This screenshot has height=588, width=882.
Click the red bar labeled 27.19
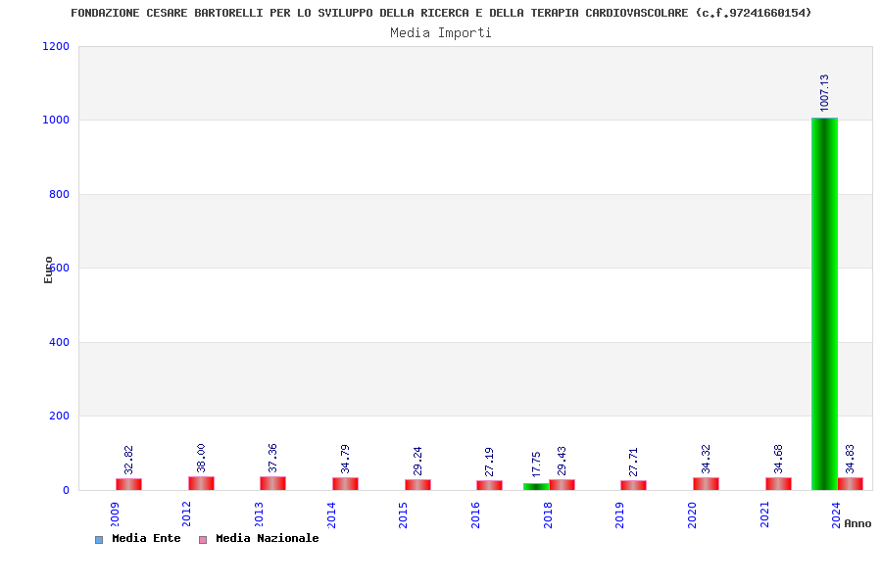(x=489, y=485)
